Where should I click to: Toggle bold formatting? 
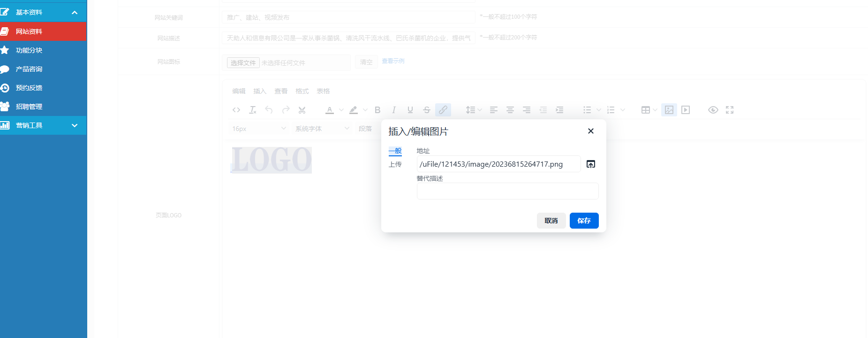click(377, 110)
